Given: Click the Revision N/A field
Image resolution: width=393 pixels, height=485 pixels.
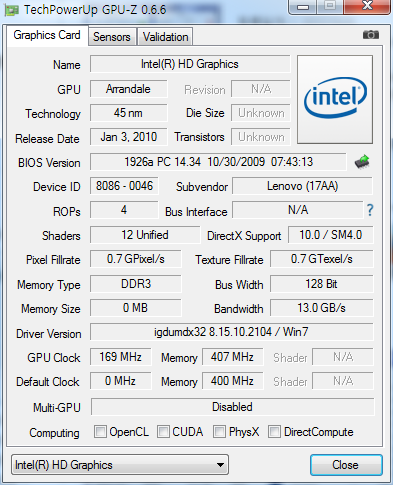Looking at the screenshot, I should pyautogui.click(x=261, y=89).
